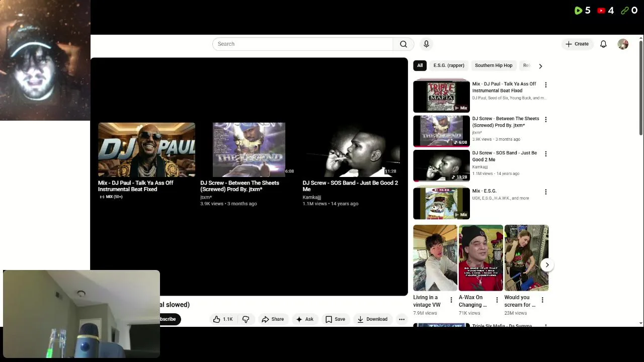Viewport: 644px width, 362px height.
Task: Open sidebar title Mix - E.S.G.
Action: [484, 191]
